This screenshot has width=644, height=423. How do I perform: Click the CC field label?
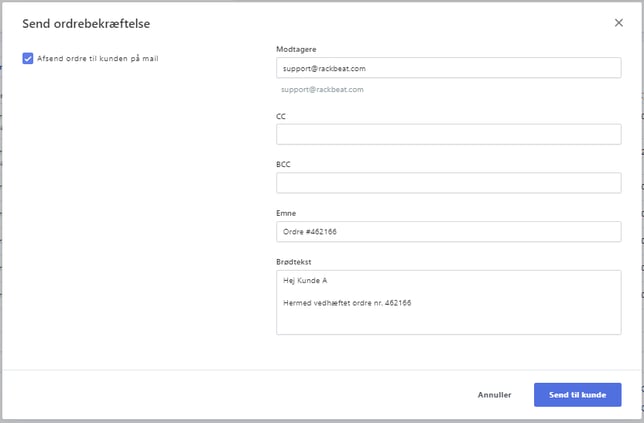click(x=281, y=116)
